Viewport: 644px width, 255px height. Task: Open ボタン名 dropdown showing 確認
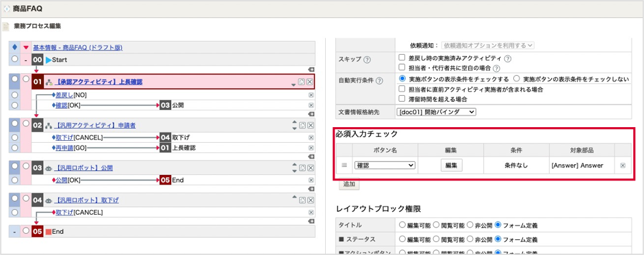tap(385, 165)
